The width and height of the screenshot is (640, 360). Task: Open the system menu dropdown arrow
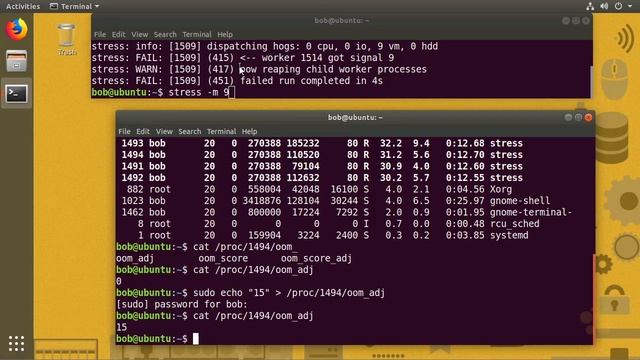630,6
